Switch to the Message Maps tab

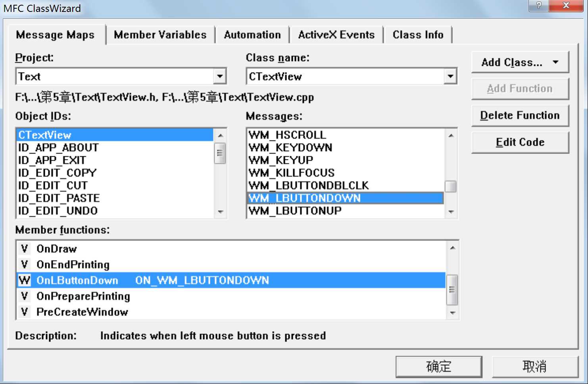point(55,35)
